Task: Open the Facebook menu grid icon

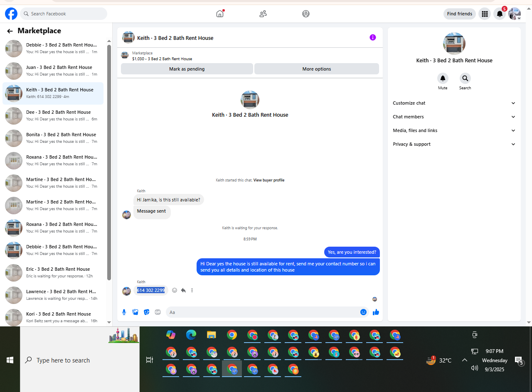Action: point(485,14)
